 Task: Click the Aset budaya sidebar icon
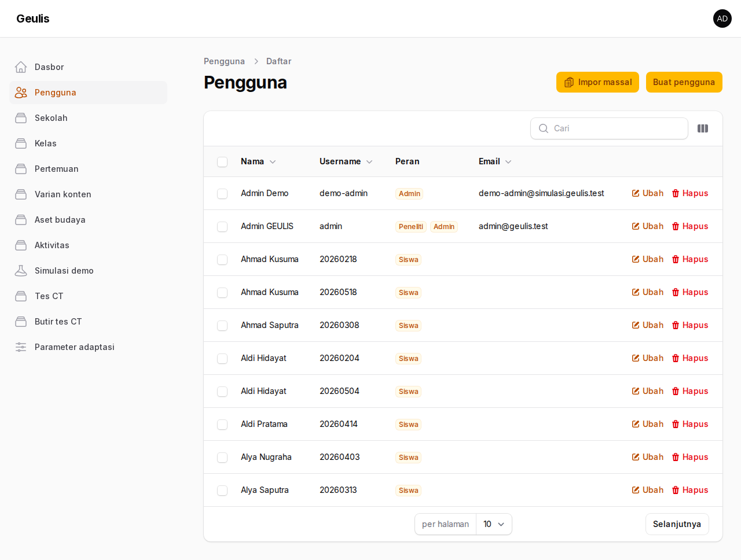tap(21, 220)
